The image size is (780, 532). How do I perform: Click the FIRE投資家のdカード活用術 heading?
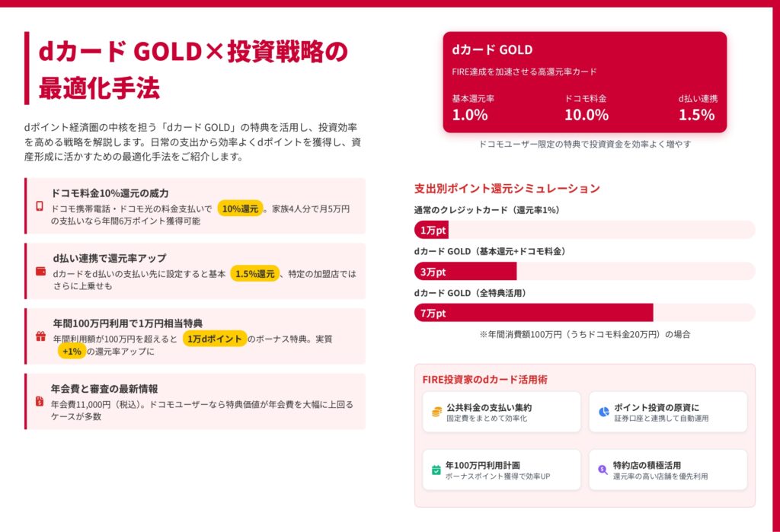click(x=484, y=379)
